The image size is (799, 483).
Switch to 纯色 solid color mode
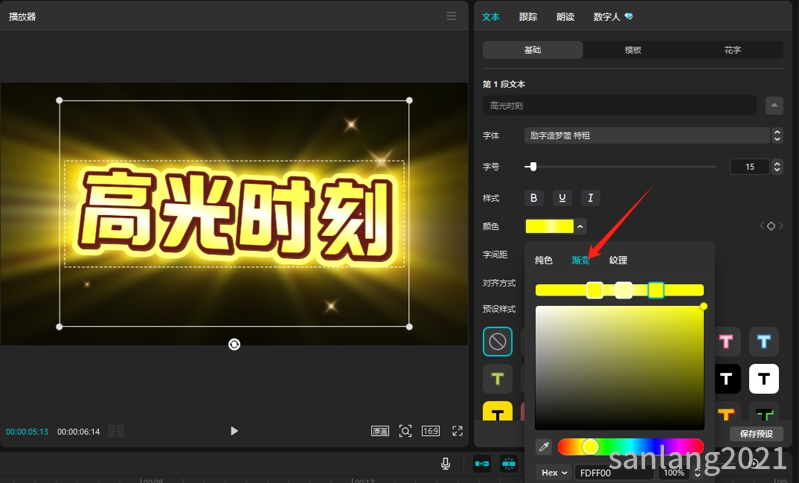[543, 260]
